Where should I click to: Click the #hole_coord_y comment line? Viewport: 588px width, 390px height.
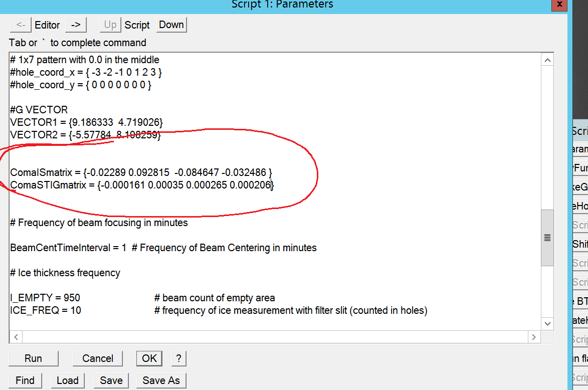tap(81, 85)
